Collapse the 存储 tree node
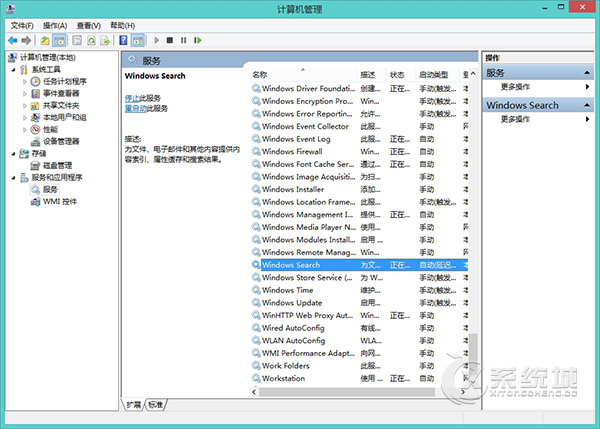Screen dimensions: 600x429 tap(13, 153)
